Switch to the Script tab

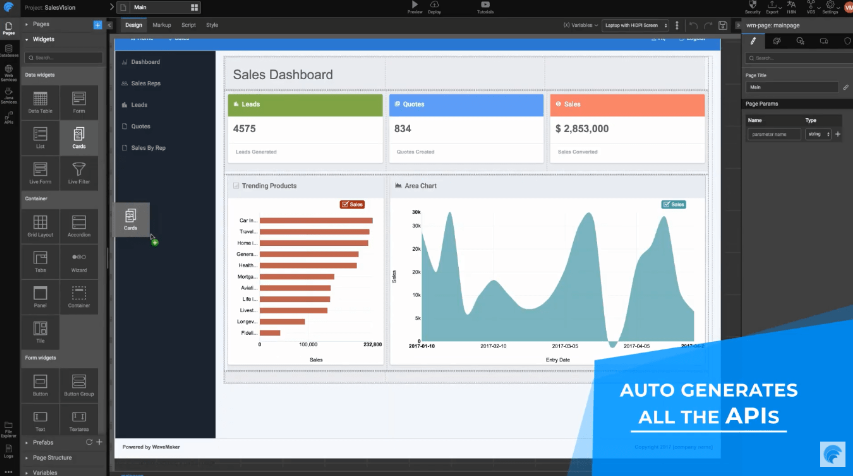pos(188,25)
